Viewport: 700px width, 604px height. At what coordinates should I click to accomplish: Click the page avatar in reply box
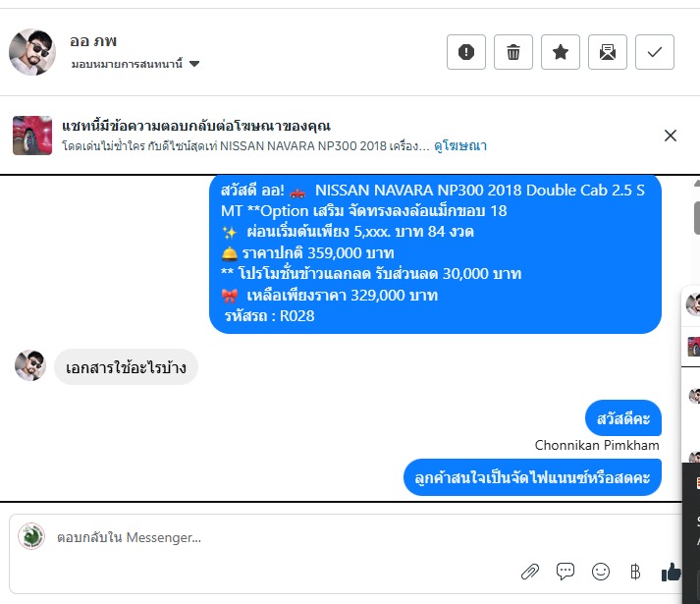[31, 536]
